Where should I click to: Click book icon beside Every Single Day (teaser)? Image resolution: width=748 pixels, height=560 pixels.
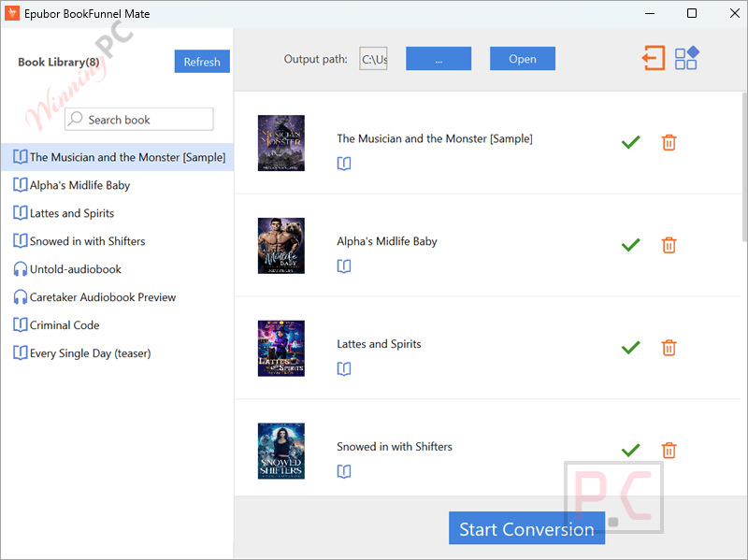click(20, 353)
